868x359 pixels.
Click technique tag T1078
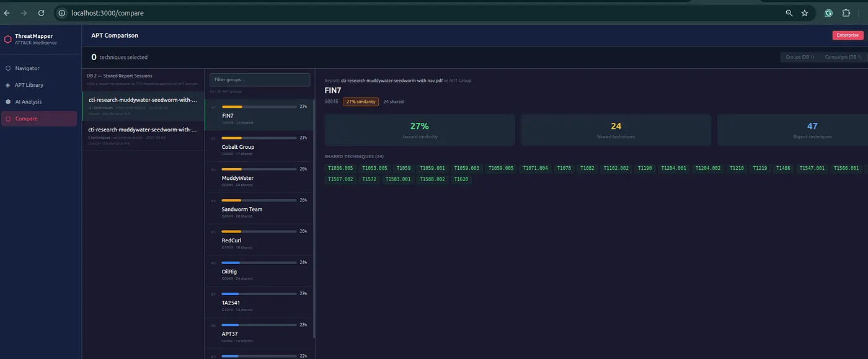pyautogui.click(x=564, y=168)
